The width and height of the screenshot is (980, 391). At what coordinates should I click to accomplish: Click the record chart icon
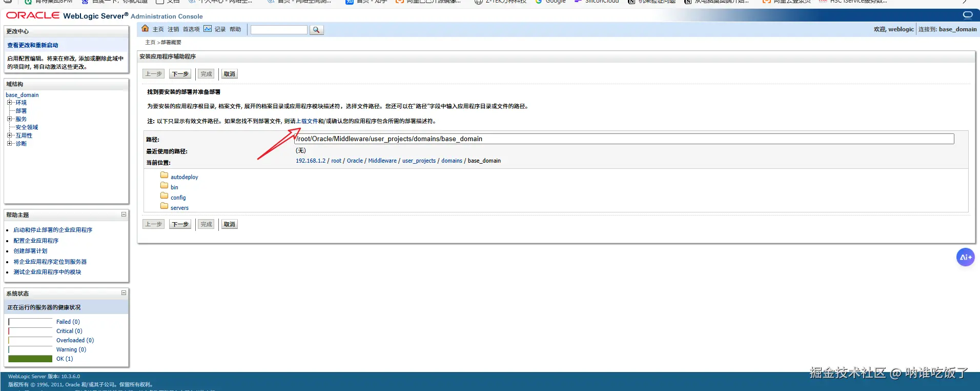tap(208, 28)
